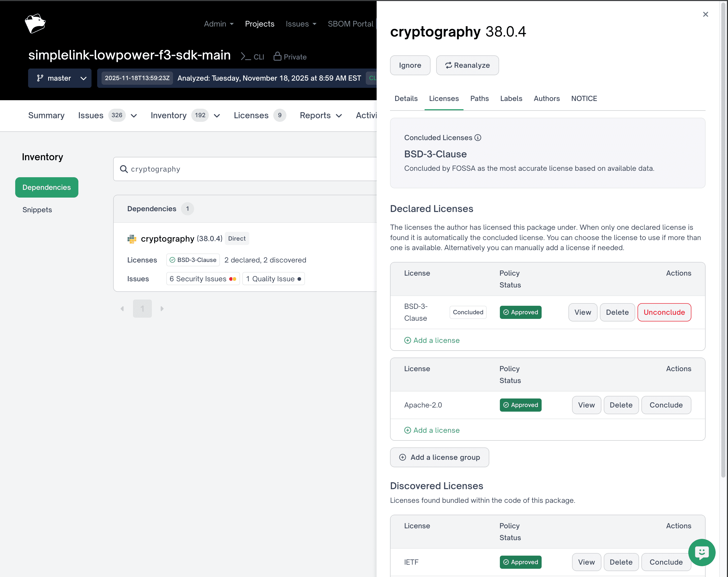This screenshot has width=728, height=577.
Task: Open the master branch dropdown
Action: click(x=60, y=78)
